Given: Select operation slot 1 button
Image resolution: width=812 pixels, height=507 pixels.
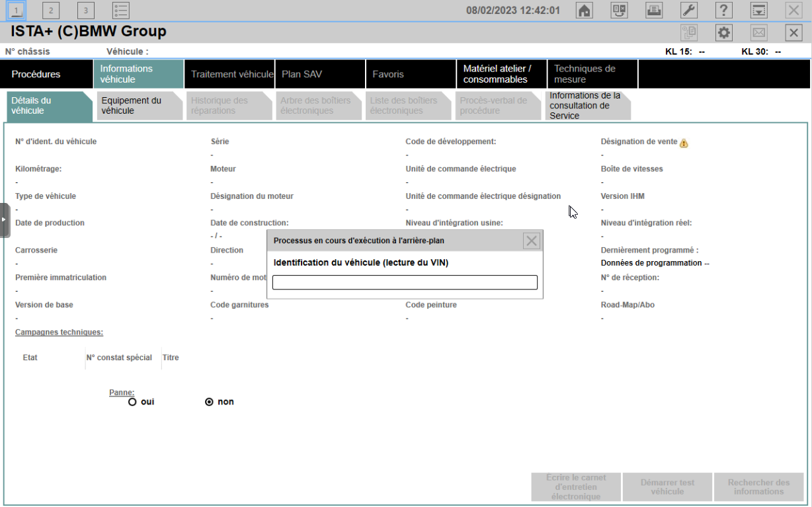Looking at the screenshot, I should tap(16, 10).
